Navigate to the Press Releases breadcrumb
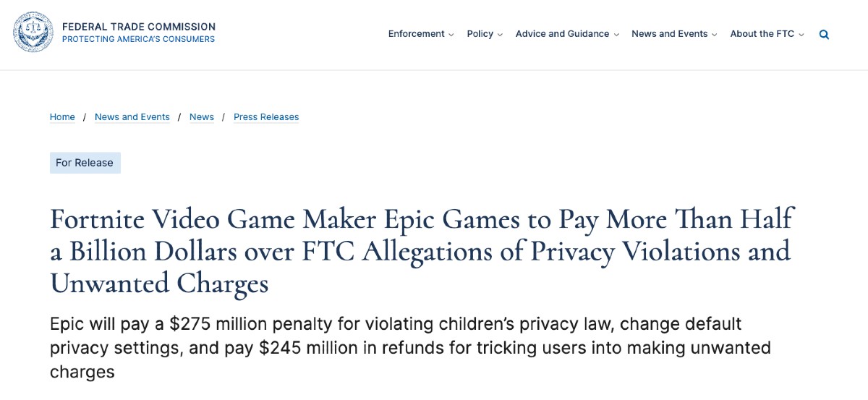 coord(266,117)
